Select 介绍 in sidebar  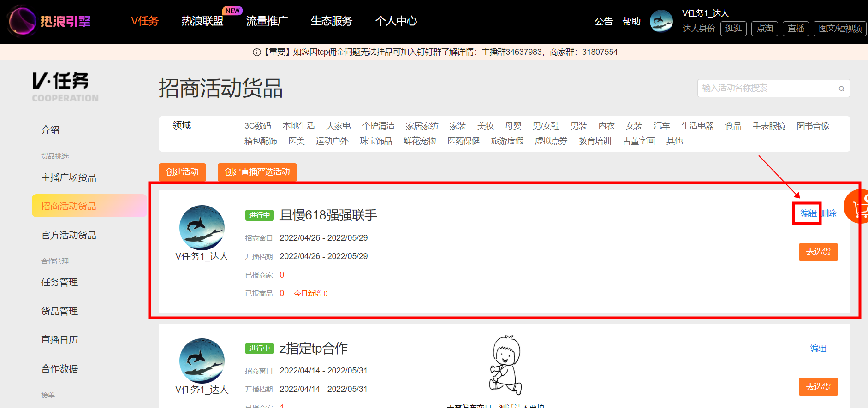pos(50,130)
